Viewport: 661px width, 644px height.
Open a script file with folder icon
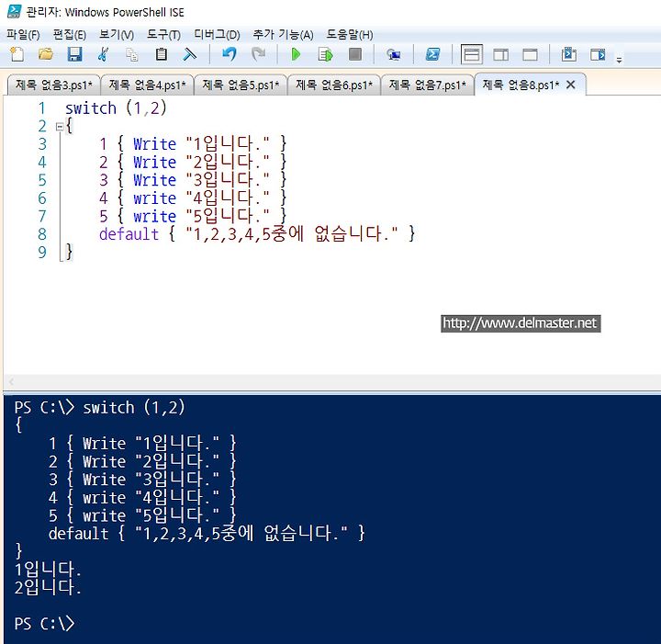click(46, 54)
